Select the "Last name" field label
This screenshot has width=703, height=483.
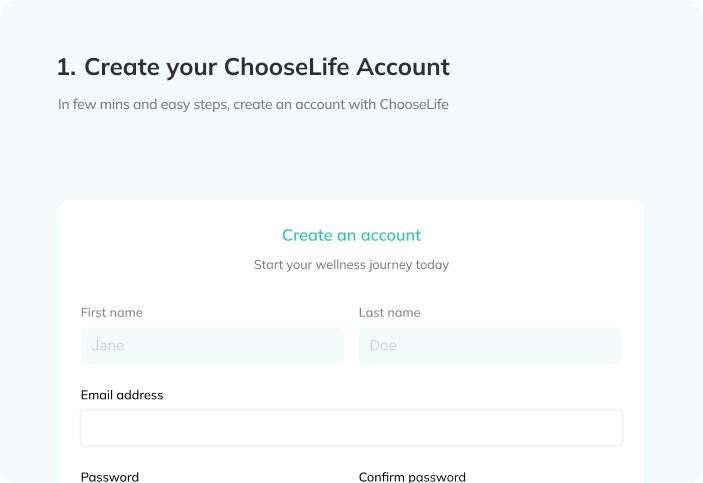point(389,313)
